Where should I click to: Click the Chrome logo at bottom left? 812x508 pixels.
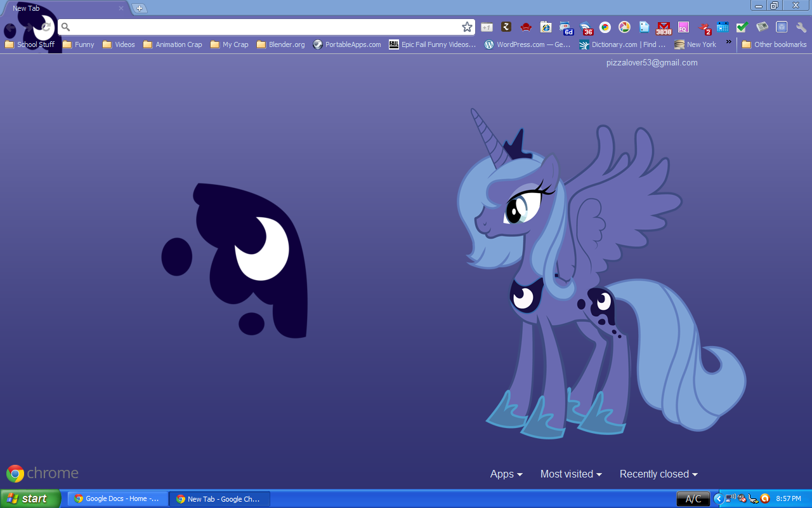[x=42, y=474]
